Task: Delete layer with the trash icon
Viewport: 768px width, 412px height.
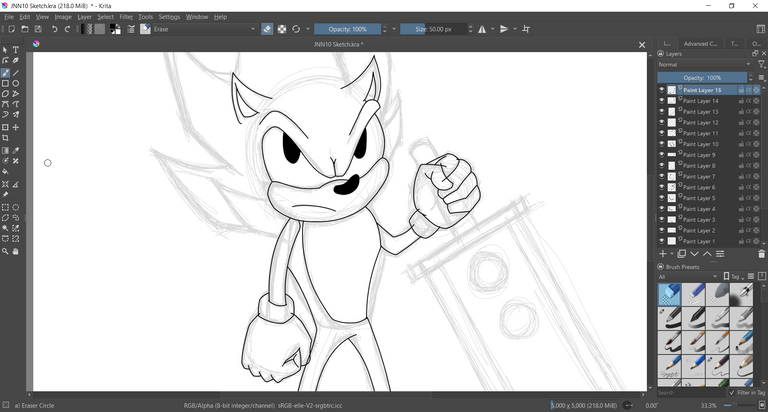Action: (761, 254)
